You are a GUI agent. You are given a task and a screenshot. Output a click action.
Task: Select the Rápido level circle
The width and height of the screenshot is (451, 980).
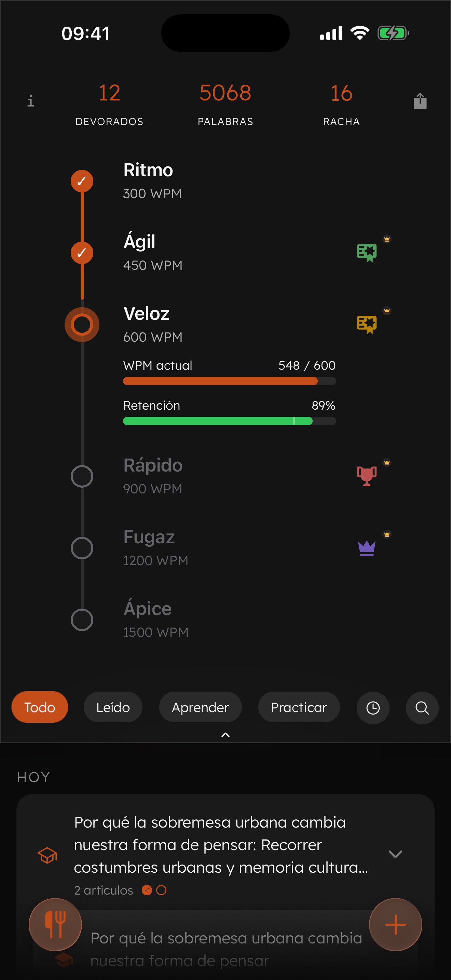pos(82,476)
